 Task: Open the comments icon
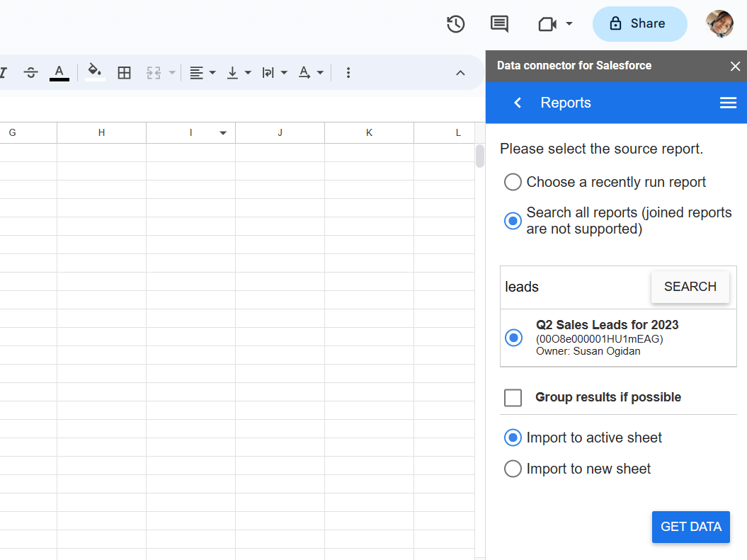point(498,24)
